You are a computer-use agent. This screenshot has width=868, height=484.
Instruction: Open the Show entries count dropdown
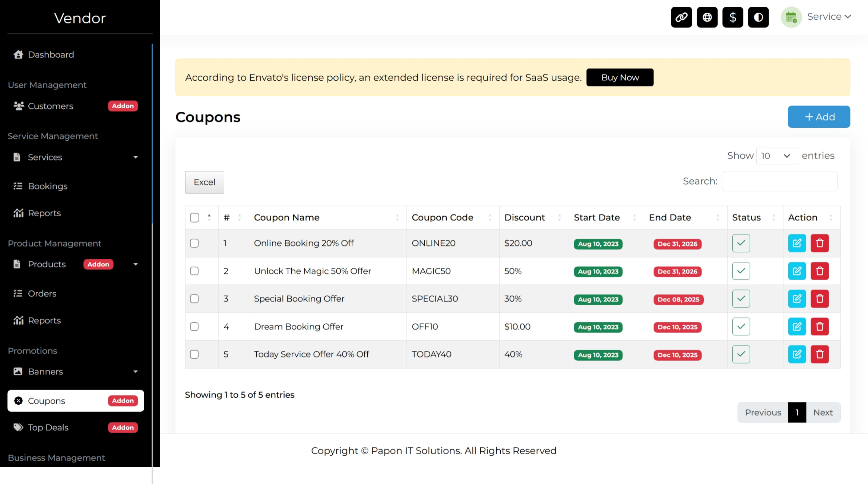point(777,156)
